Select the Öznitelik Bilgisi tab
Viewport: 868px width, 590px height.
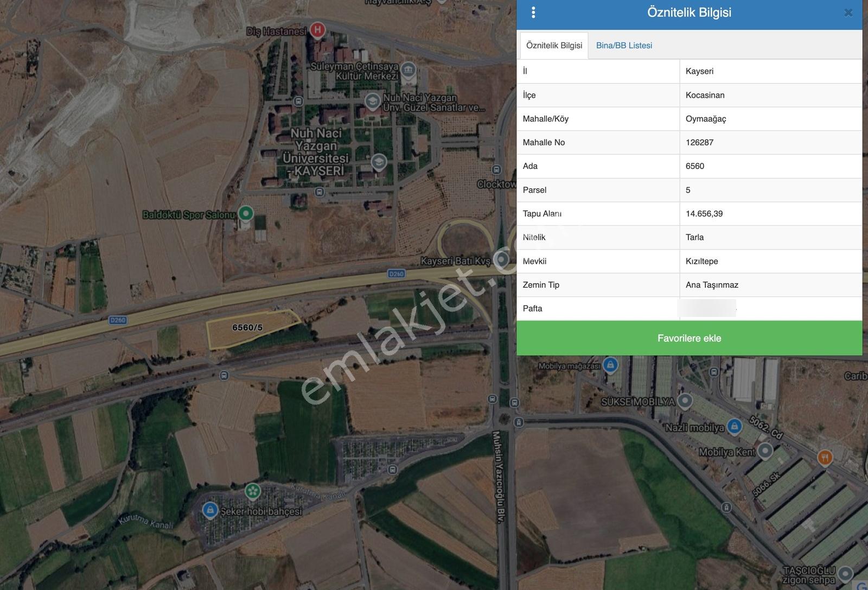(554, 46)
